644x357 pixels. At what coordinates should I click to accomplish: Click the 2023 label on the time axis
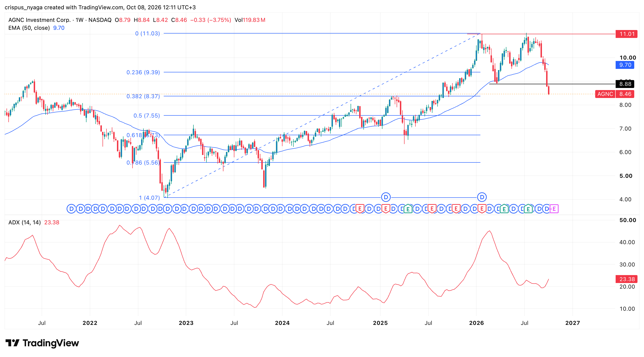pyautogui.click(x=186, y=323)
